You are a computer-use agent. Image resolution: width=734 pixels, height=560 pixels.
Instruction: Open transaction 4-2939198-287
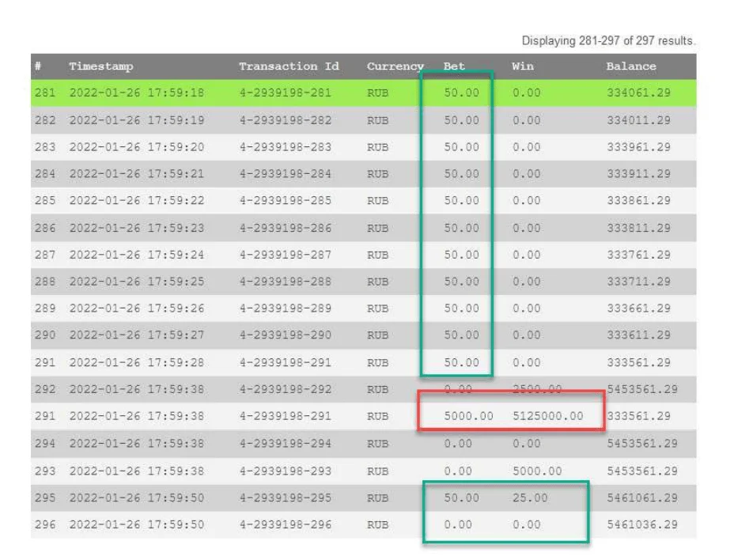pyautogui.click(x=285, y=255)
